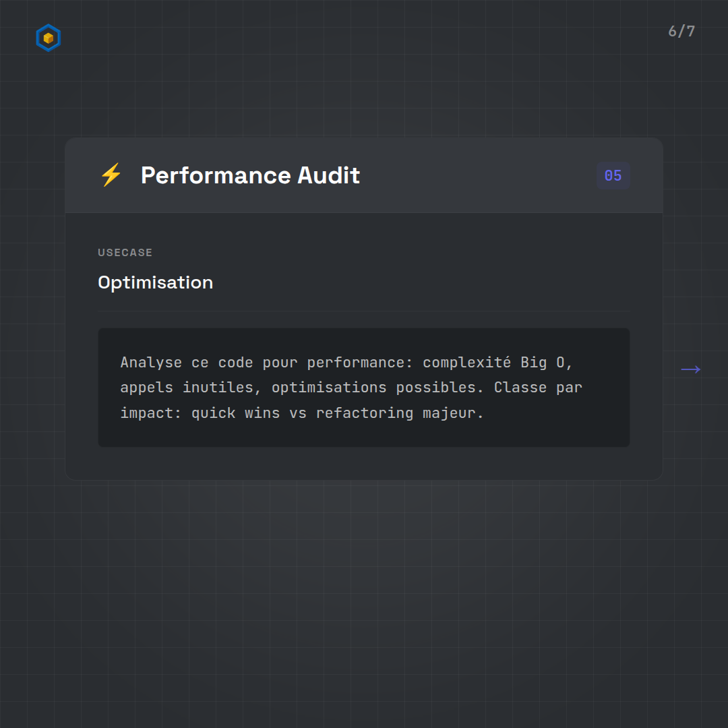Click the text Classe par
728x728 pixels.
click(538, 388)
